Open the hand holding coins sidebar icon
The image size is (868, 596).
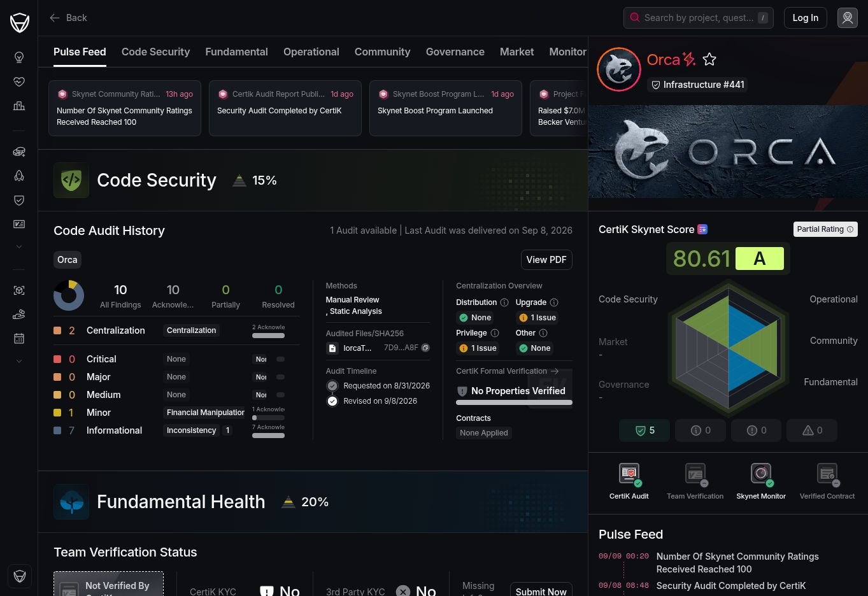click(19, 315)
